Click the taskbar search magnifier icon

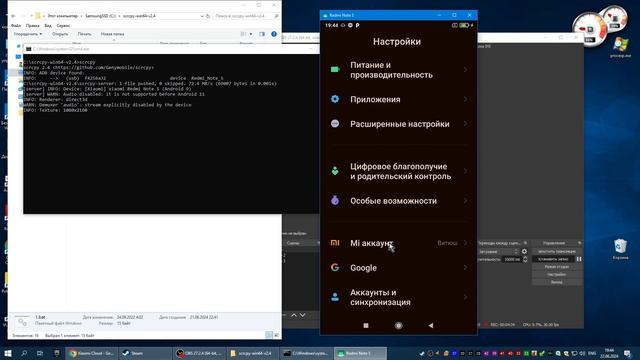24,353
